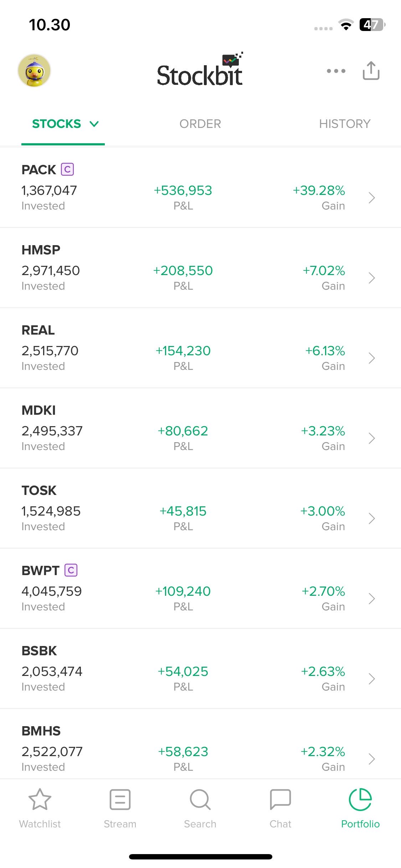Switch to the HISTORY tab
The height and width of the screenshot is (868, 401).
click(x=345, y=124)
